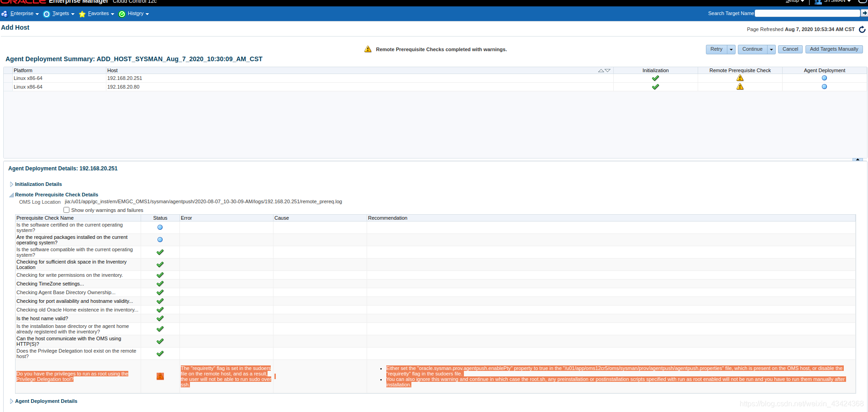The image size is (868, 412).
Task: Click the Remote Prerequisite Check column header
Action: coord(740,70)
